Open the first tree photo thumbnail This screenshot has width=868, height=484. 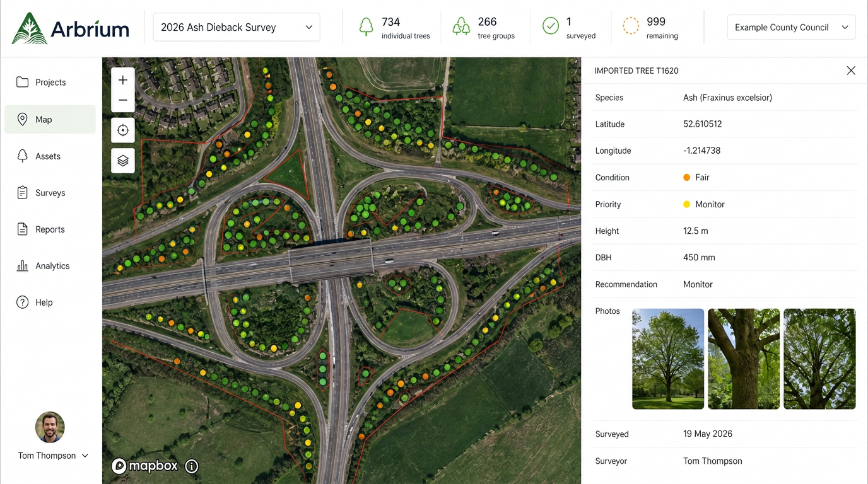point(668,359)
